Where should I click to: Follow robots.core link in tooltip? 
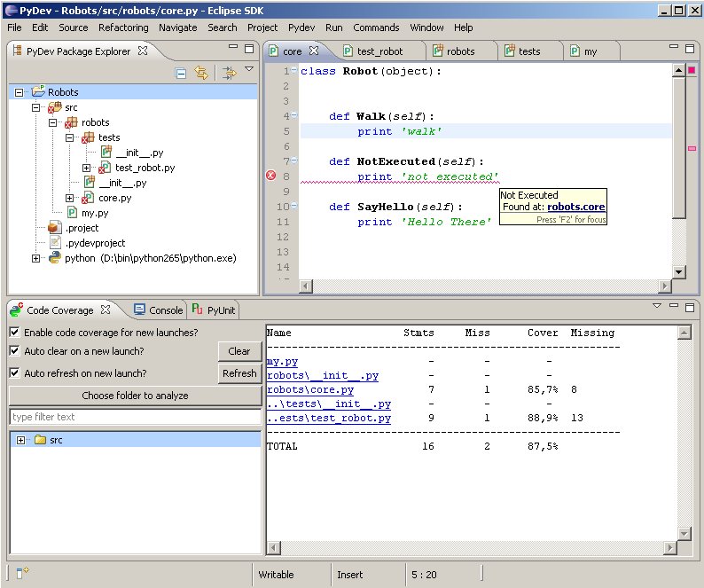(576, 207)
